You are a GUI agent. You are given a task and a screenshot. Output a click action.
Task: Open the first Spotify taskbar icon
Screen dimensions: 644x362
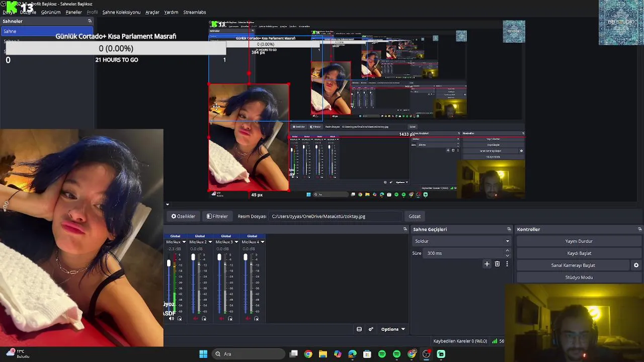coord(382,354)
